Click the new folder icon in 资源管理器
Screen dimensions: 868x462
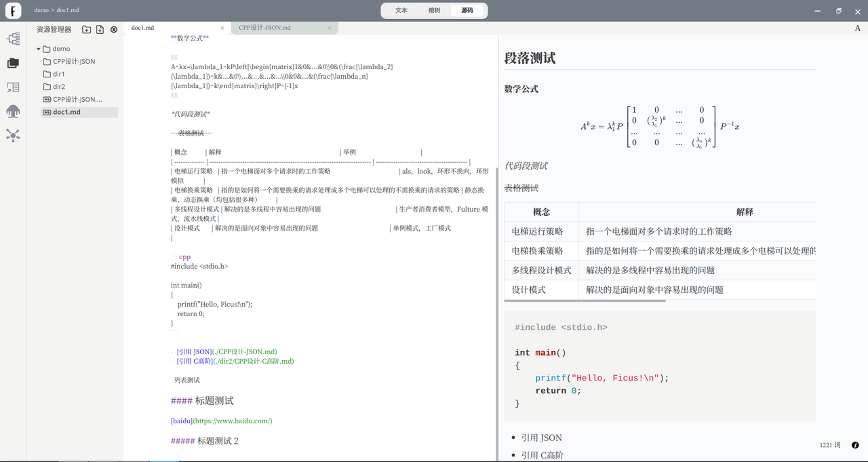click(86, 29)
